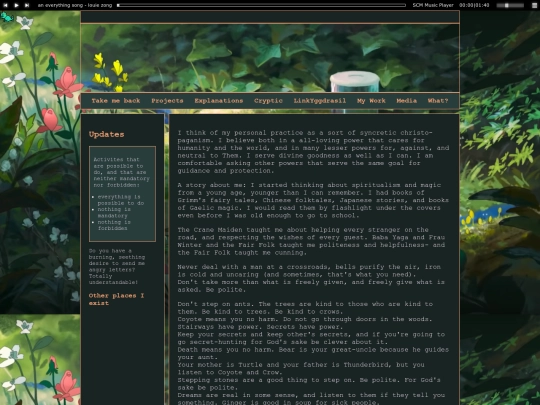
Task: Open the Projects page
Action: [167, 101]
